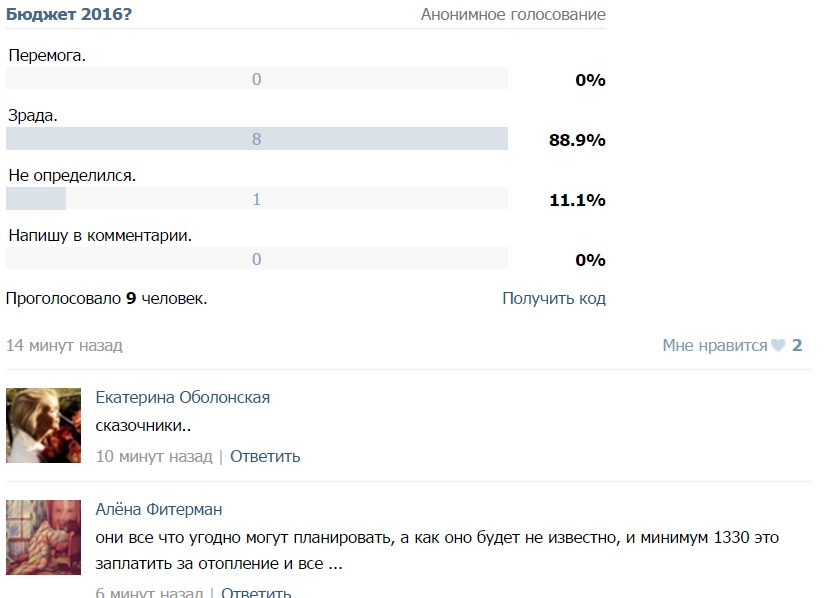825x598 pixels.
Task: Reply to Екатерина Оболонская's comment
Action: [265, 456]
